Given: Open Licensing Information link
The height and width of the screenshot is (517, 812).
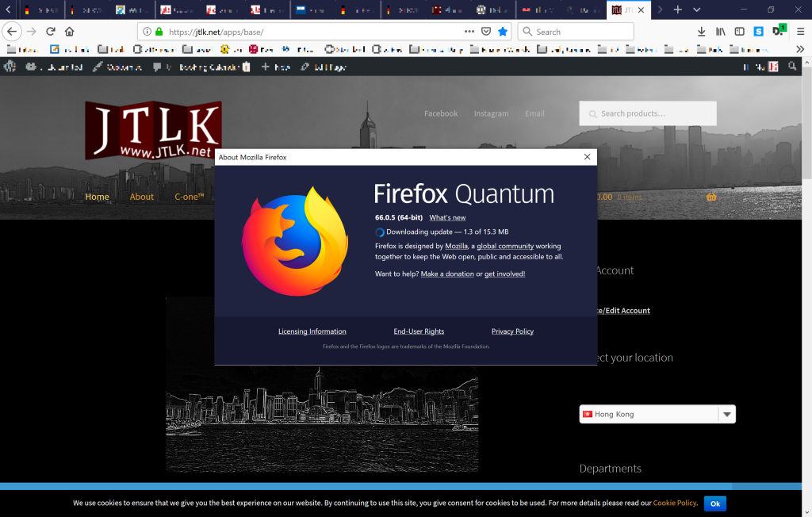Looking at the screenshot, I should (312, 331).
